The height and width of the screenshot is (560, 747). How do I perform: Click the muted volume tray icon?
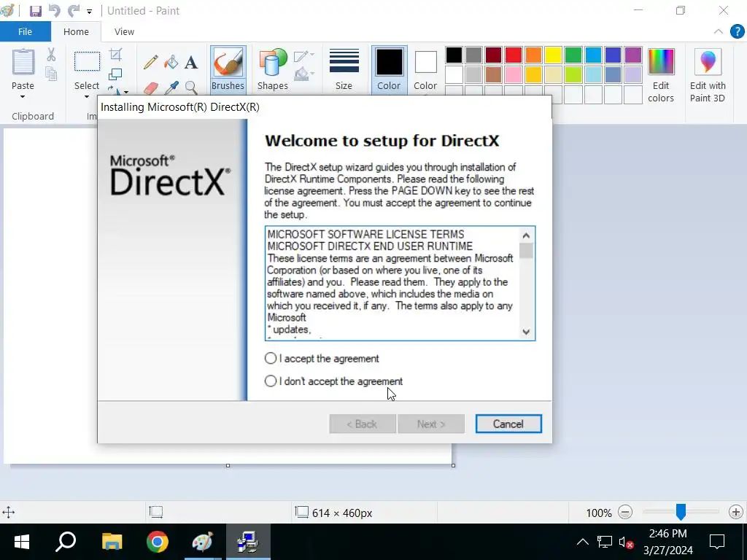pyautogui.click(x=625, y=542)
